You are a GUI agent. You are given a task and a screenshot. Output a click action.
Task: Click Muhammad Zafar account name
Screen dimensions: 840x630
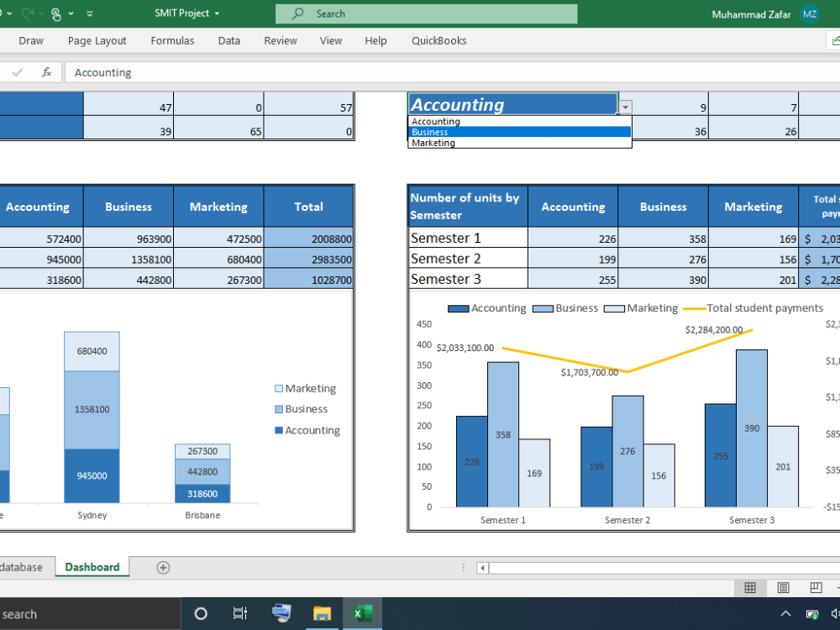751,13
